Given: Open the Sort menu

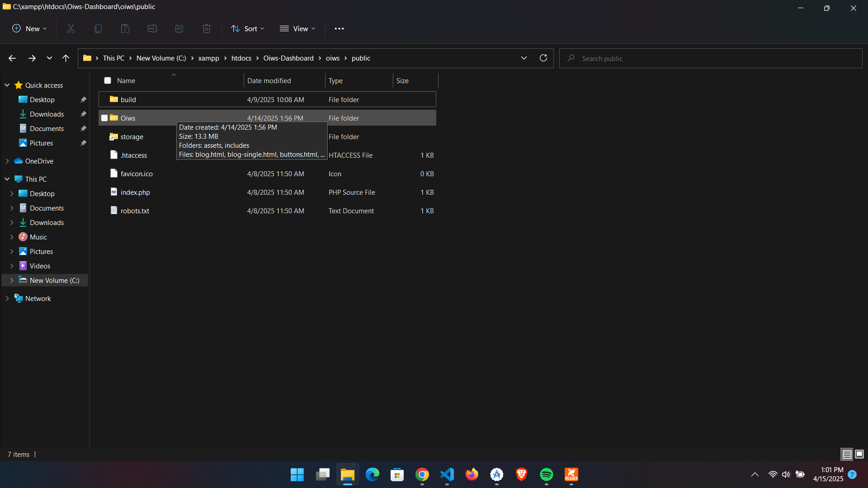Looking at the screenshot, I should (x=248, y=28).
